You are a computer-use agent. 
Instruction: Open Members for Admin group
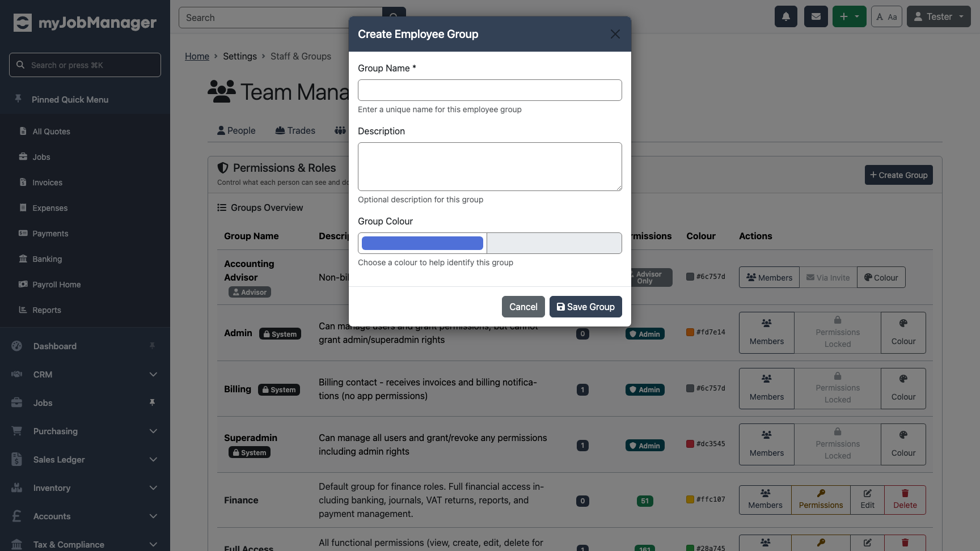pos(767,333)
